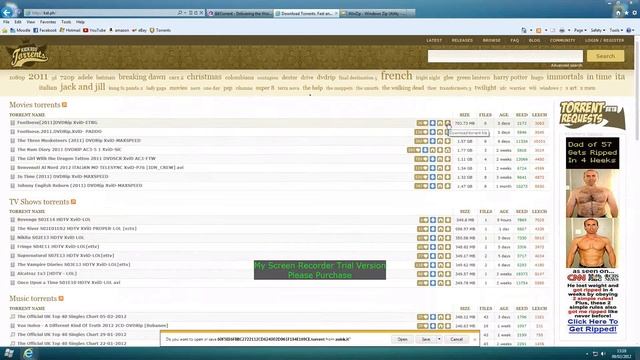Click Open in the download prompt

tap(402, 339)
